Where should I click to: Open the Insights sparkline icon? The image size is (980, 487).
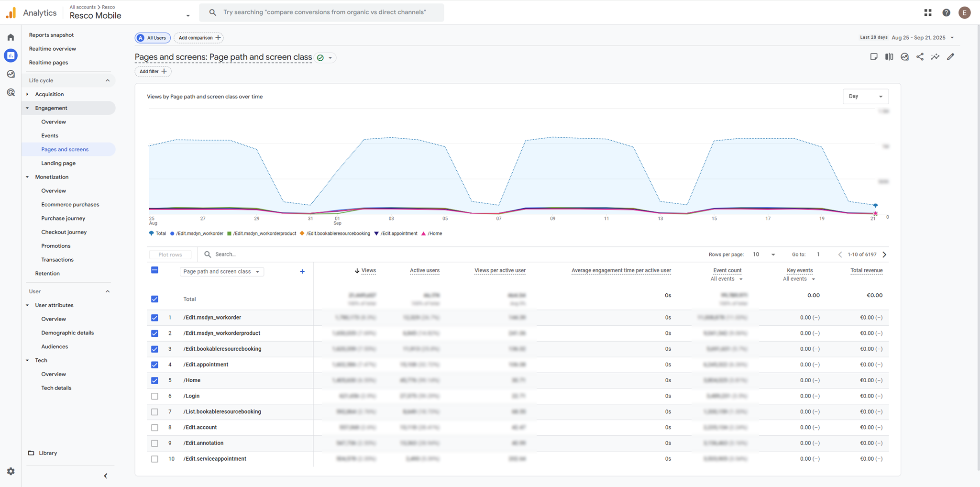click(x=935, y=57)
